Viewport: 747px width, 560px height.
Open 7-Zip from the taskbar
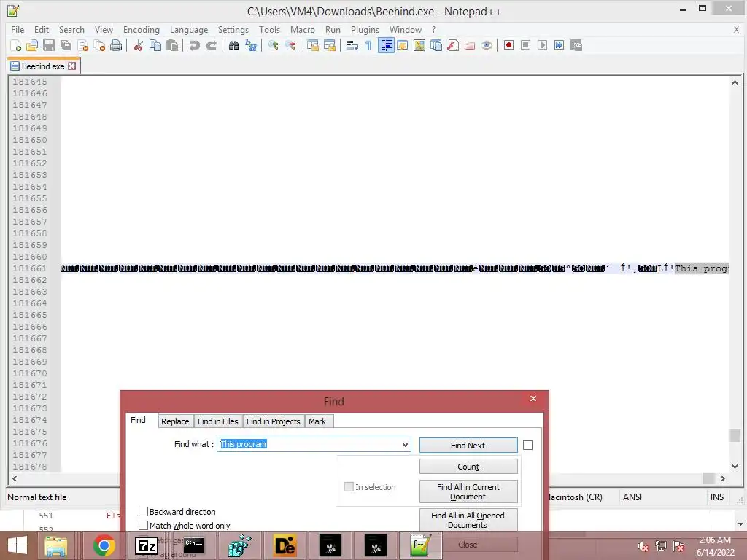pyautogui.click(x=147, y=545)
